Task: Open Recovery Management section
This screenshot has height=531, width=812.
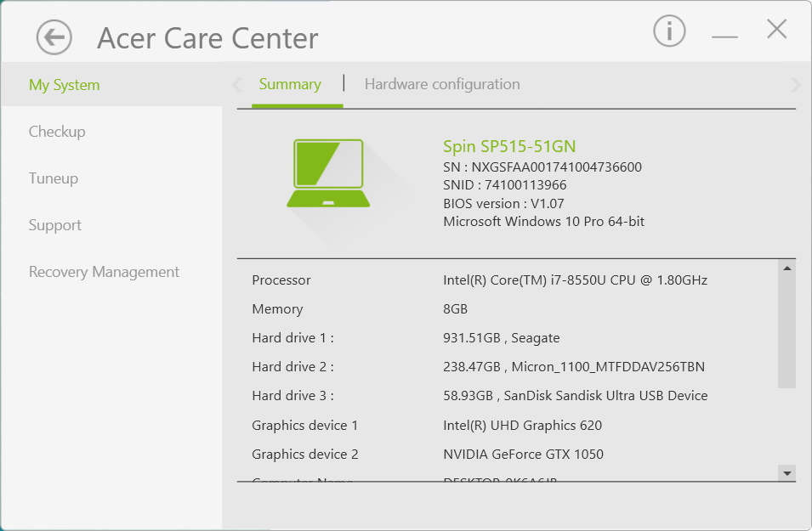Action: coord(104,272)
